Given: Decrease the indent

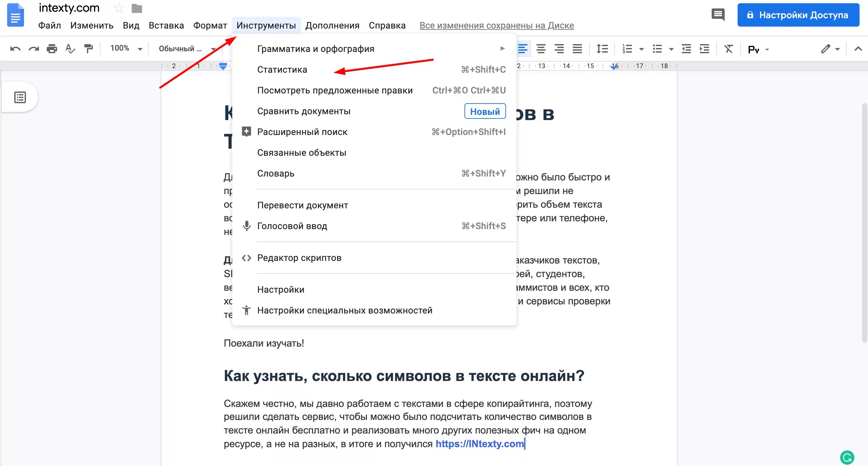Looking at the screenshot, I should [x=686, y=49].
